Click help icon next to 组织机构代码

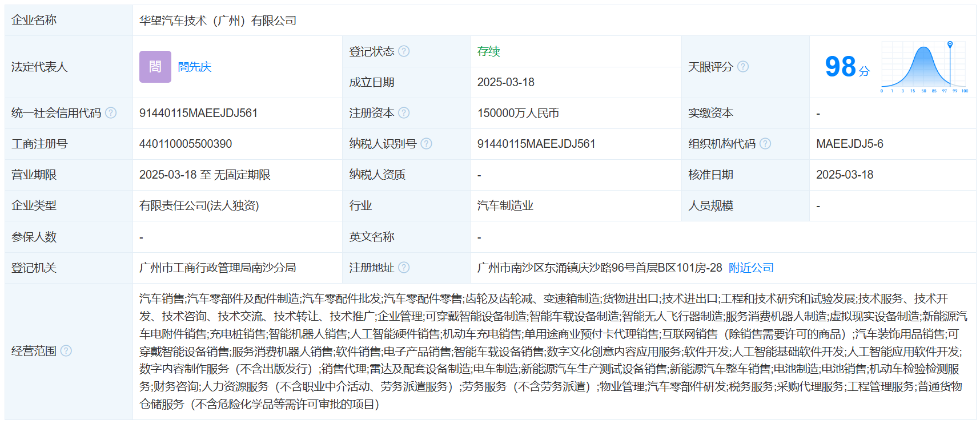coord(765,144)
